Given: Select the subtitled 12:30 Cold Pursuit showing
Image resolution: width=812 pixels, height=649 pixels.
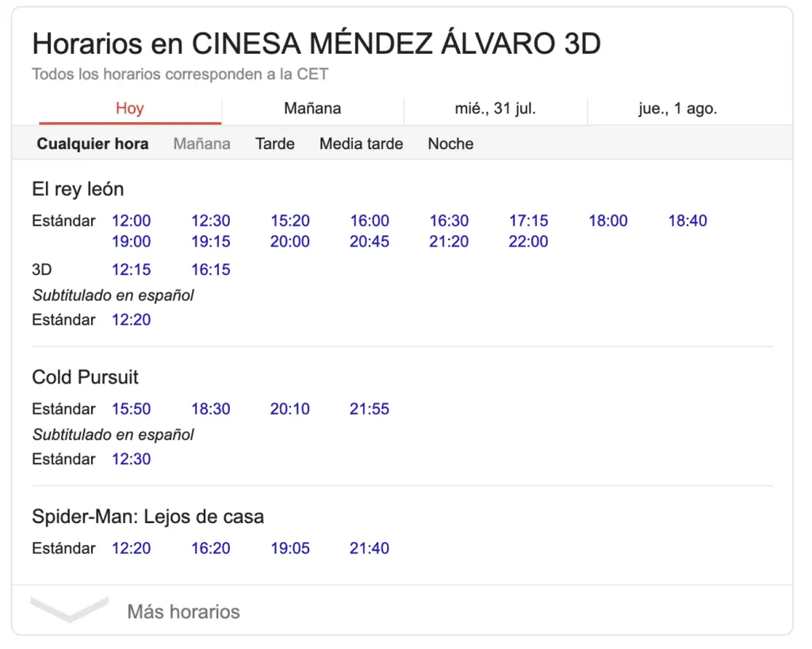Looking at the screenshot, I should 131,459.
